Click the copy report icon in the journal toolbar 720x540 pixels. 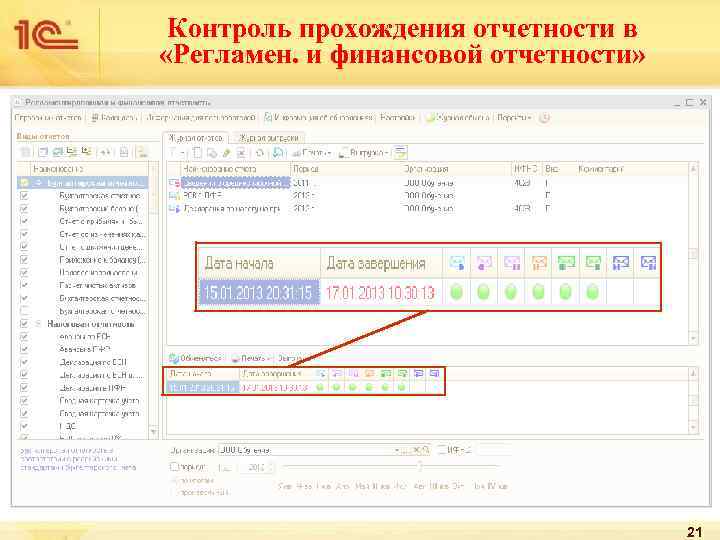point(212,152)
